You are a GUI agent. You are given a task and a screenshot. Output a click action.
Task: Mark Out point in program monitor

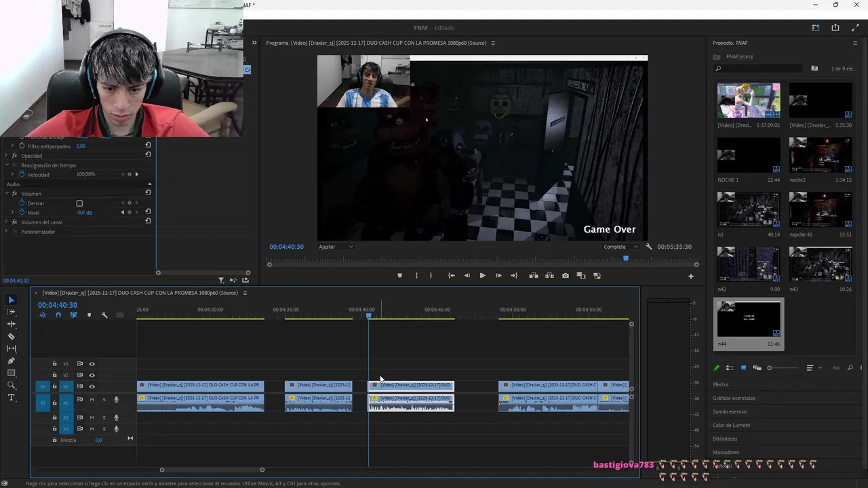click(431, 276)
